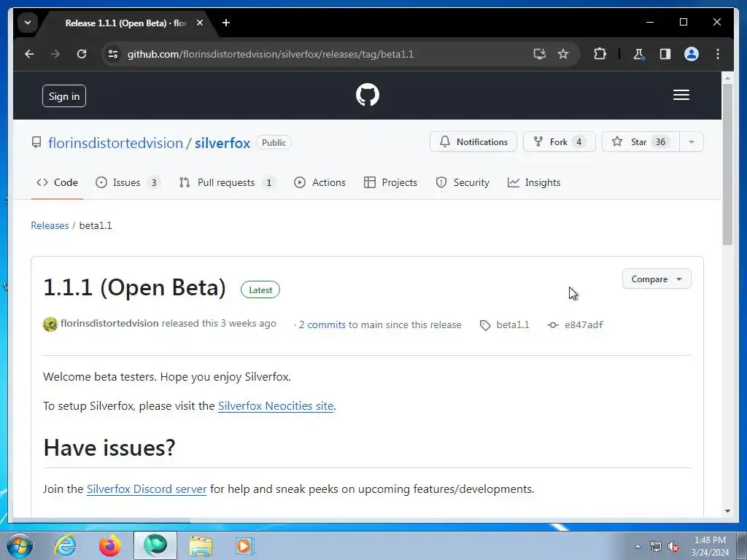This screenshot has width=747, height=560.
Task: Open the Windows Start orb
Action: 20,545
